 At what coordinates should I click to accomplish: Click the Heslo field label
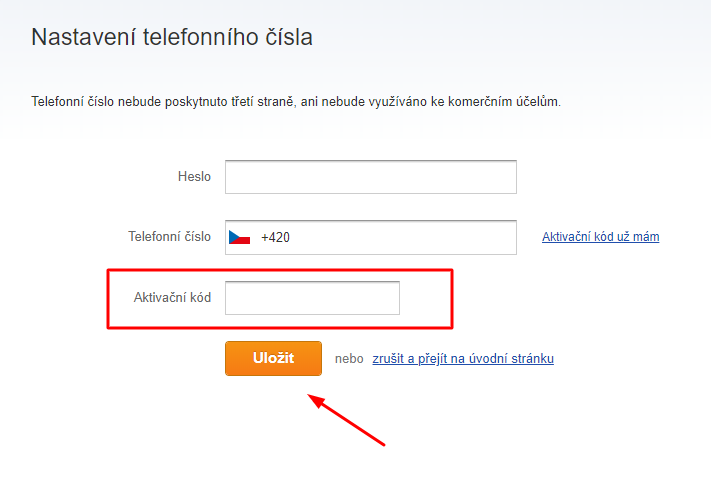tap(194, 176)
